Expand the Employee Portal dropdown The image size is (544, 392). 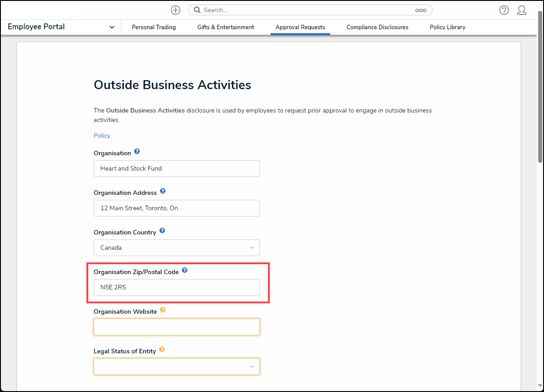112,27
